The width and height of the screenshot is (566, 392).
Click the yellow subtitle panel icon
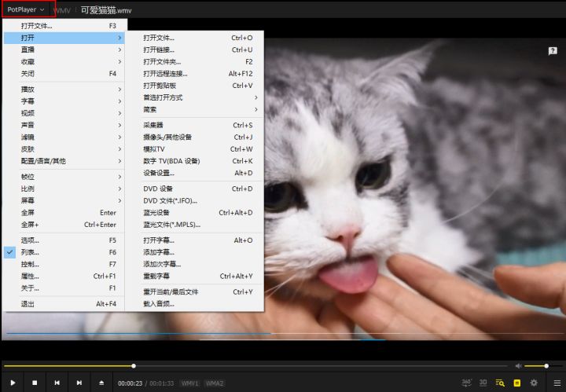point(517,383)
